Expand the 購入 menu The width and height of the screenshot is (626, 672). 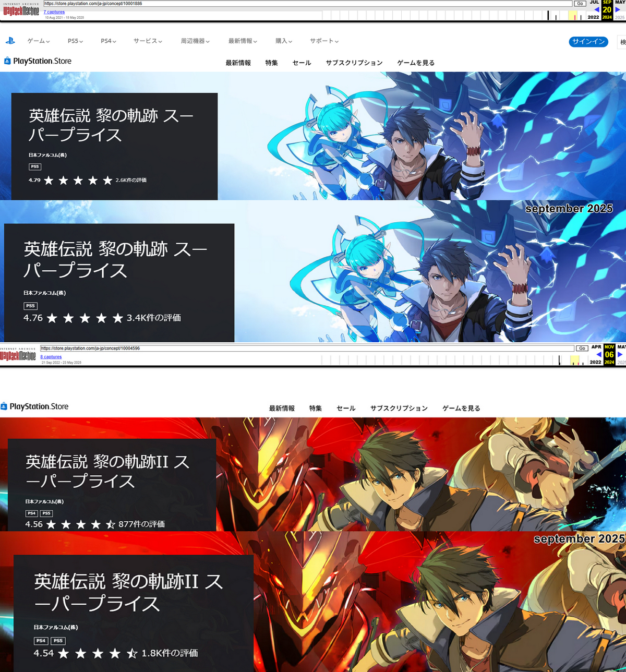point(284,41)
